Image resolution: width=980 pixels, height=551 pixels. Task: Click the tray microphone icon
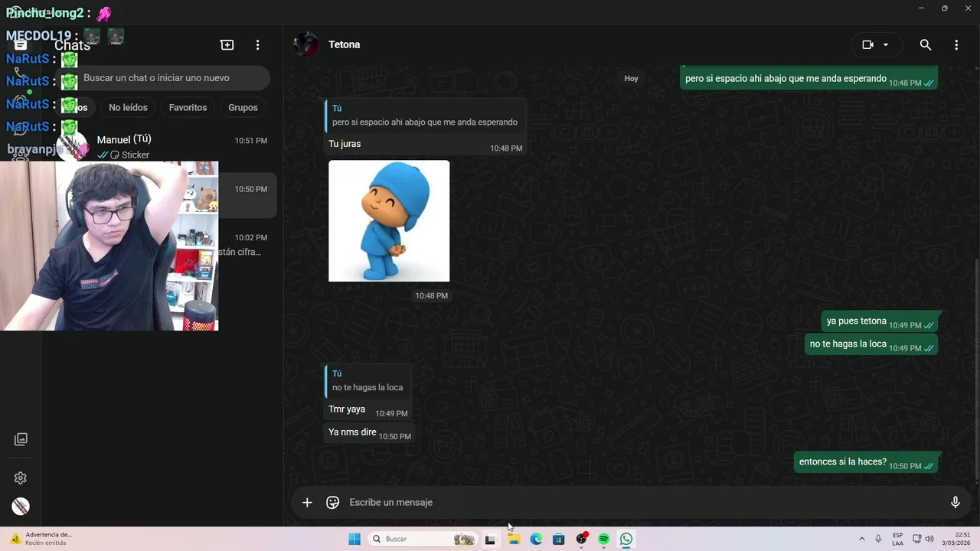[878, 539]
